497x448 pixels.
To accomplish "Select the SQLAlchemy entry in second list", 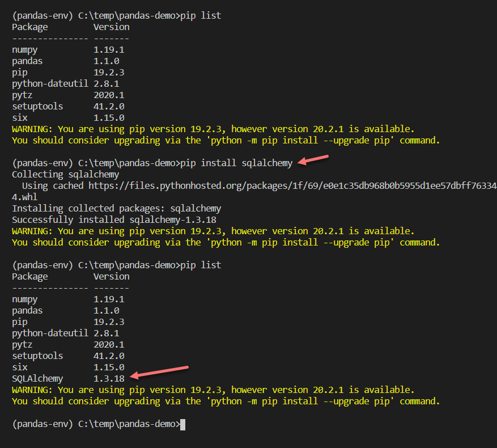I will tap(37, 378).
